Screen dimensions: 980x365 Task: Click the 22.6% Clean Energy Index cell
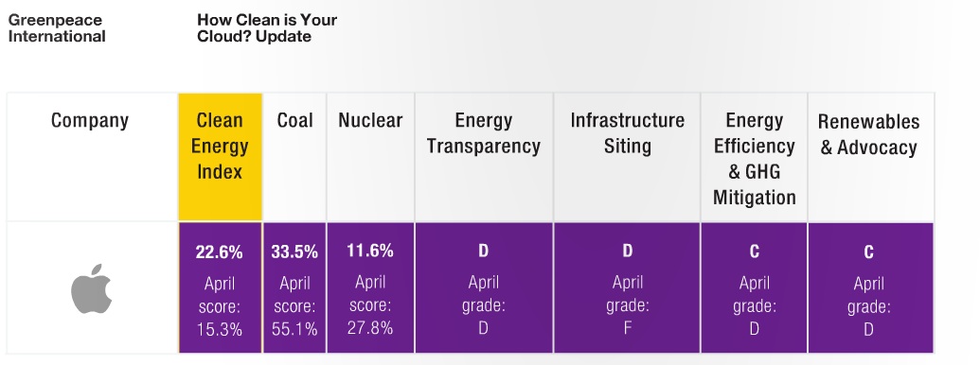pyautogui.click(x=220, y=287)
